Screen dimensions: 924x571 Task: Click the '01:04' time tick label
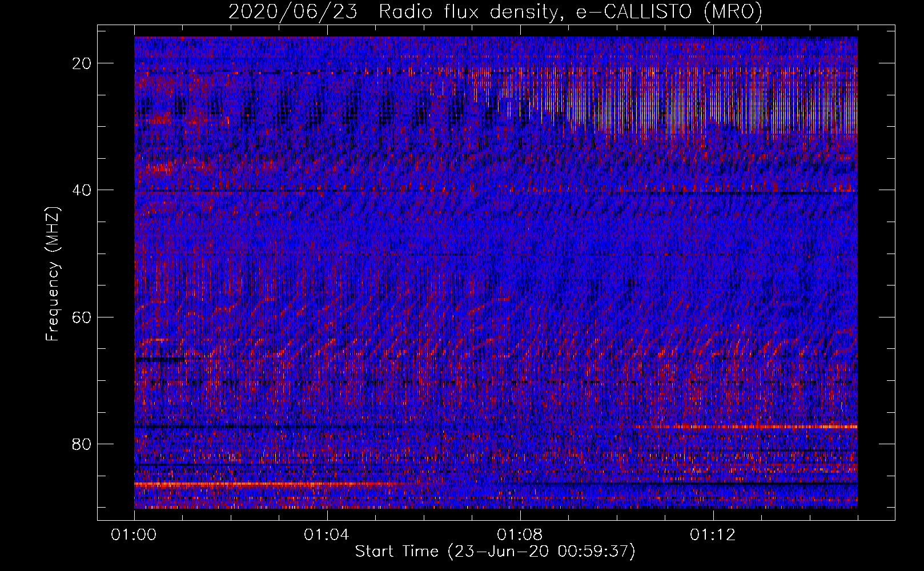click(x=327, y=535)
